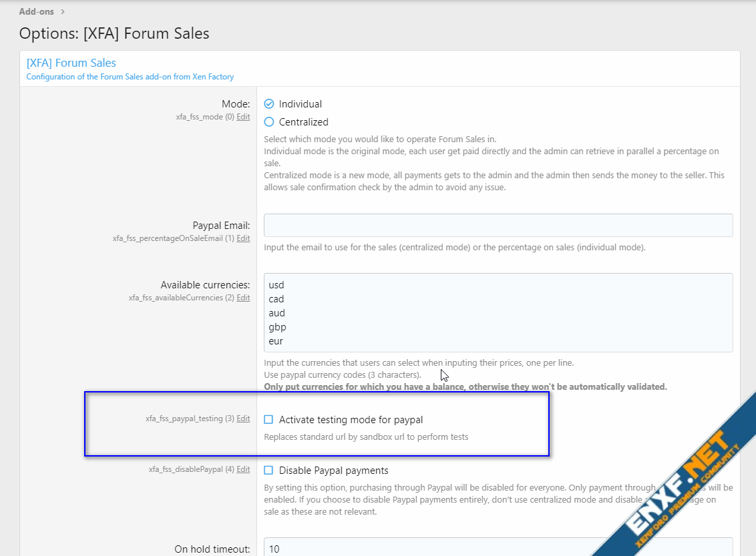Screen dimensions: 756x556
Task: Select the Centralized mode radio button
Action: point(269,122)
